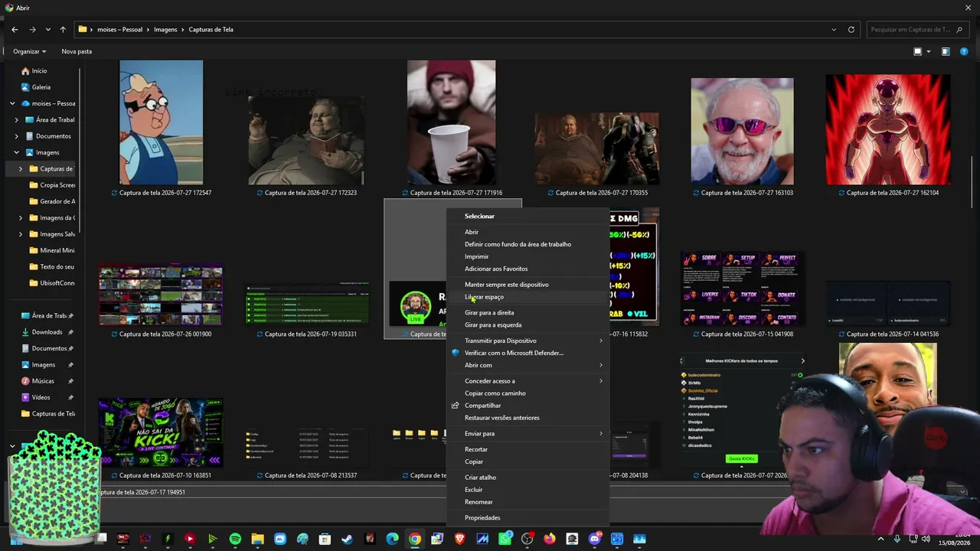Expand the address bar history dropdown
This screenshot has height=551, width=980.
pyautogui.click(x=834, y=29)
